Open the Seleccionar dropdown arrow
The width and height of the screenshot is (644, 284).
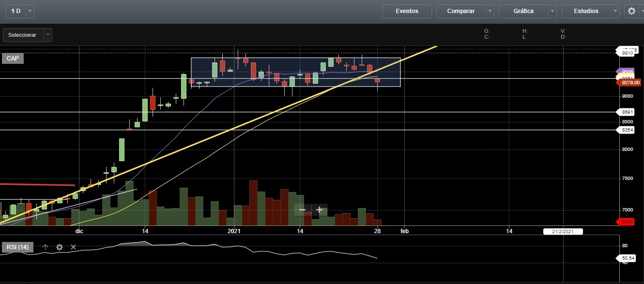click(47, 35)
